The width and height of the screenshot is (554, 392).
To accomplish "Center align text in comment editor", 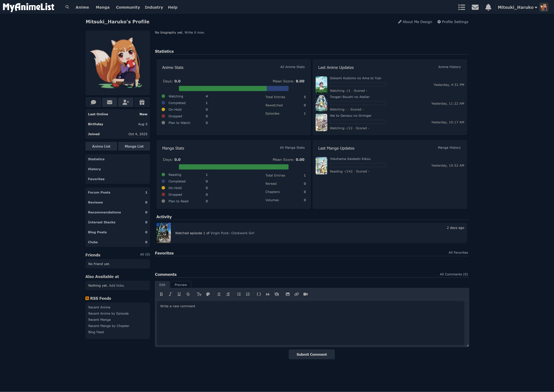I will 219,294.
